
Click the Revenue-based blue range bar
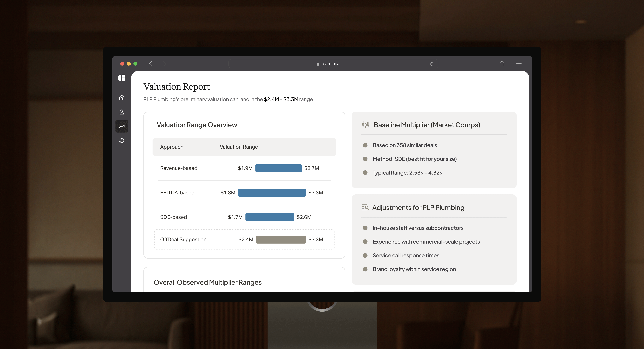point(278,168)
